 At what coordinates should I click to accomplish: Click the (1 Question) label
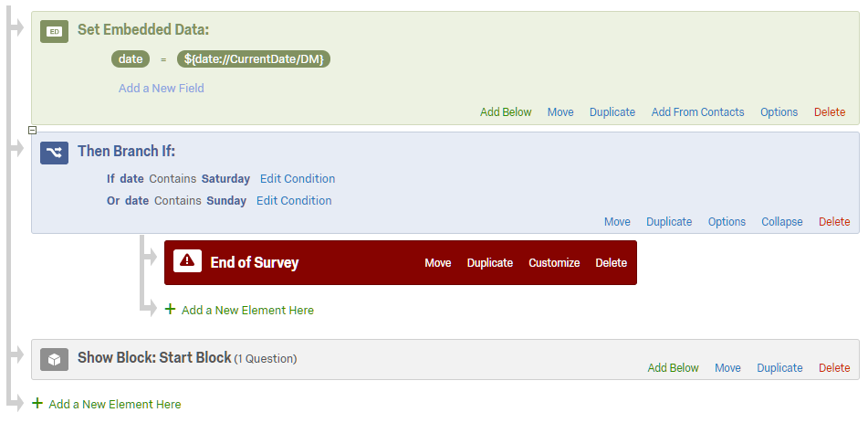pyautogui.click(x=266, y=359)
